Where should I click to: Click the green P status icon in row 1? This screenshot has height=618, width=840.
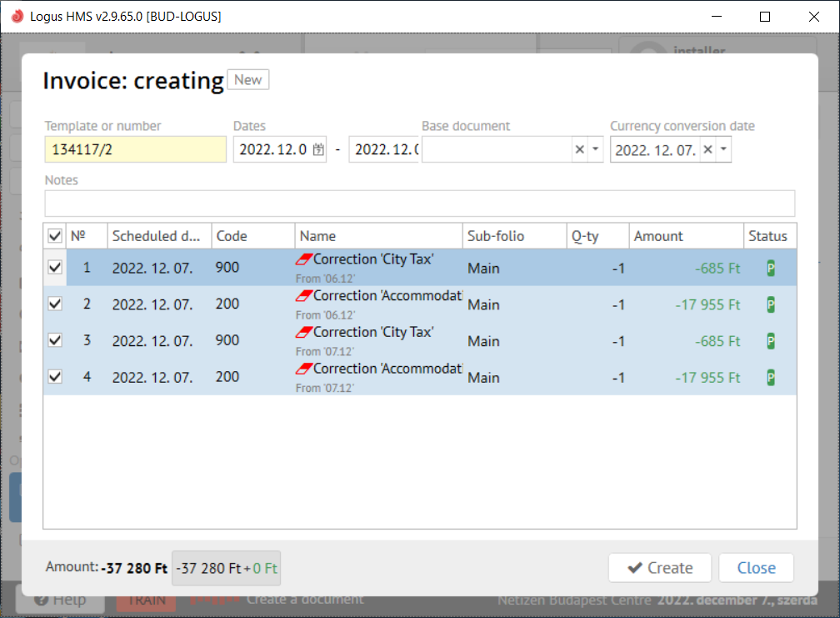771,269
